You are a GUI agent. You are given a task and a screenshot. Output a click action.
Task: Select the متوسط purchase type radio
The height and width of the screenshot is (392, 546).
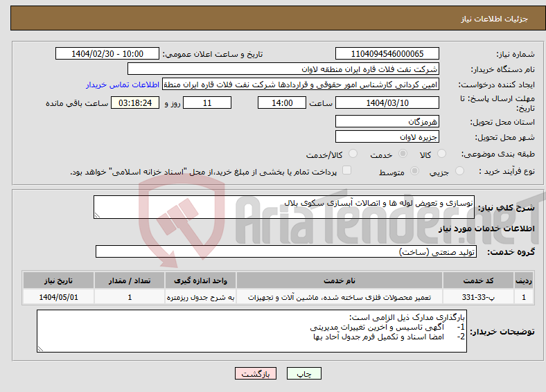(x=415, y=170)
